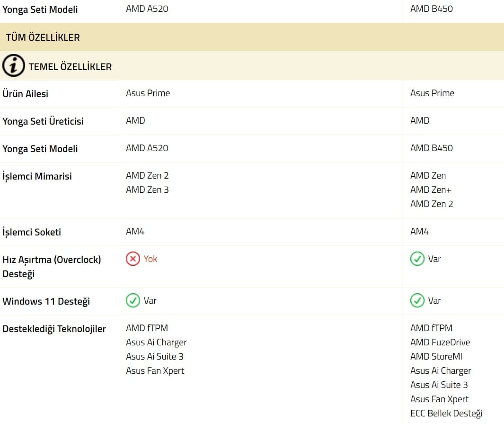This screenshot has height=424, width=504.
Task: Expand the TÜM ÖZELLİKLER section header
Action: [x=43, y=37]
